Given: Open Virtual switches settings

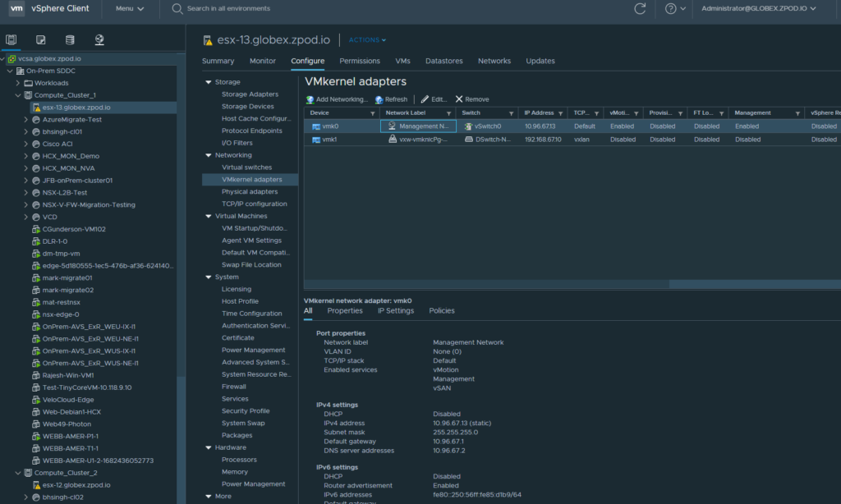Looking at the screenshot, I should [246, 167].
